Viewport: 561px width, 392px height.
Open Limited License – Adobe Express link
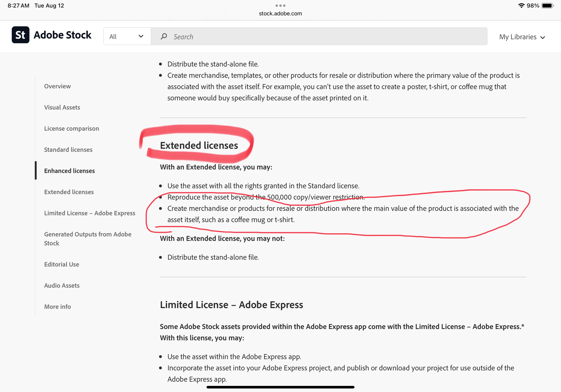tap(90, 213)
